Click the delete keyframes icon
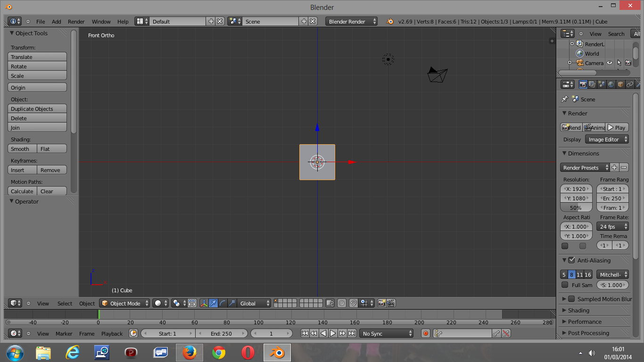This screenshot has height=362, width=644. pyautogui.click(x=506, y=333)
